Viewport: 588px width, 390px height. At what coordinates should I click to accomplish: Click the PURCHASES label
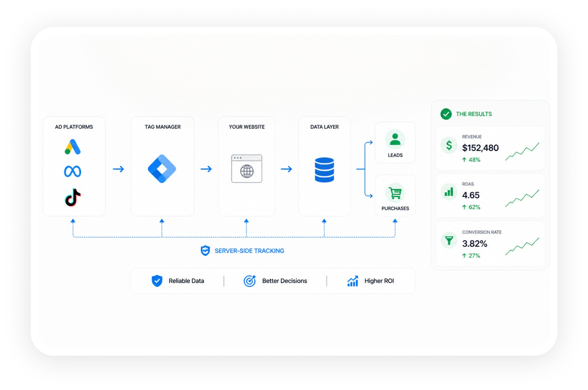395,209
